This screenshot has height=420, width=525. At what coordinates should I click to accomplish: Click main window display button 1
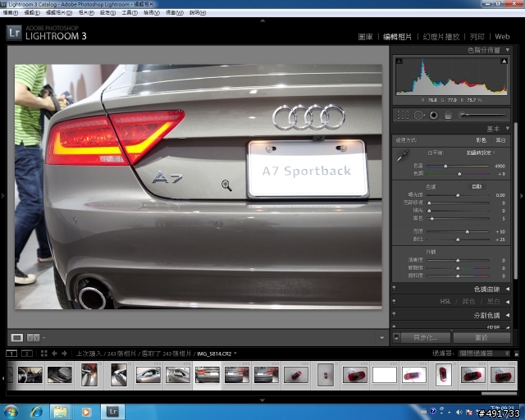pos(11,354)
